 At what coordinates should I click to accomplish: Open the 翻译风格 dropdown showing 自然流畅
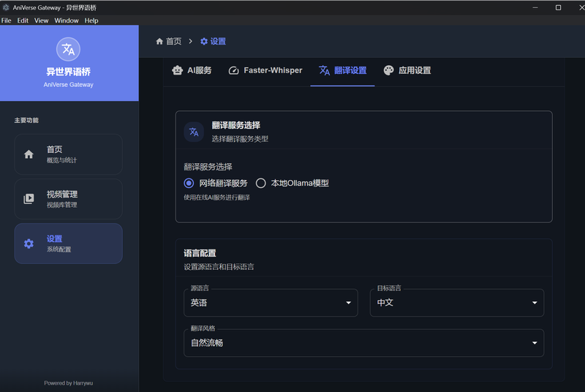click(363, 343)
